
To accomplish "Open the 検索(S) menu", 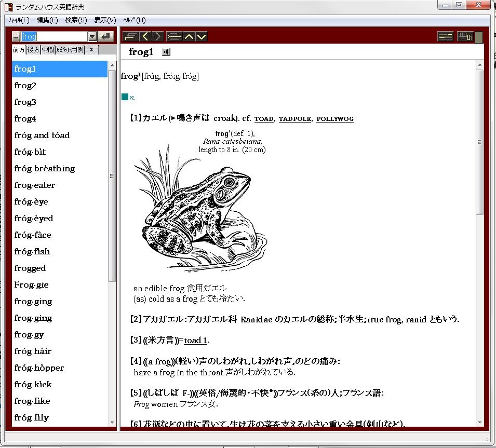I will (x=76, y=20).
